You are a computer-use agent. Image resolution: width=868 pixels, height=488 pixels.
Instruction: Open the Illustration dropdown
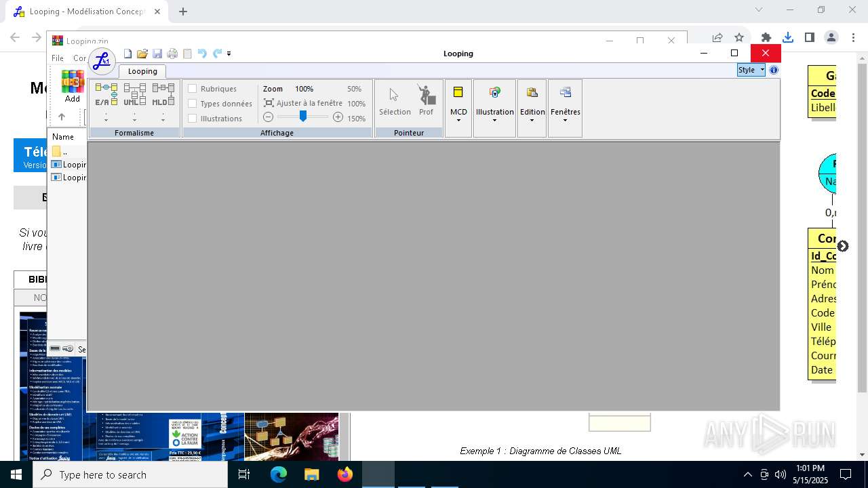[494, 108]
